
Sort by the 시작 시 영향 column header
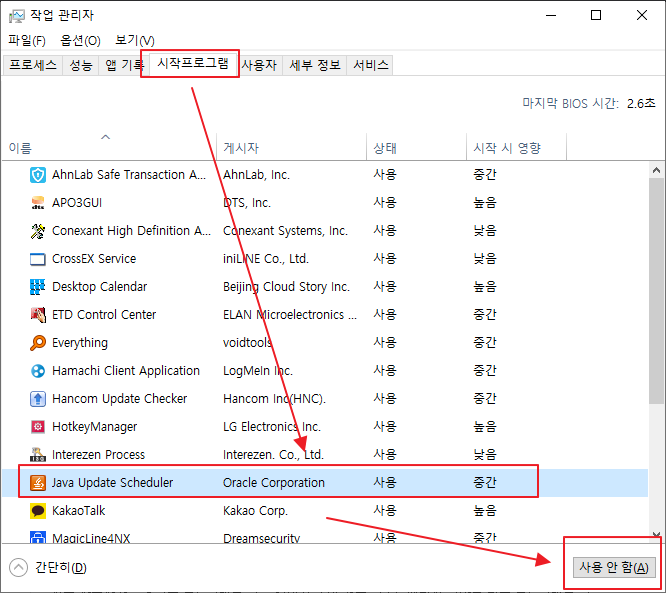coord(516,147)
